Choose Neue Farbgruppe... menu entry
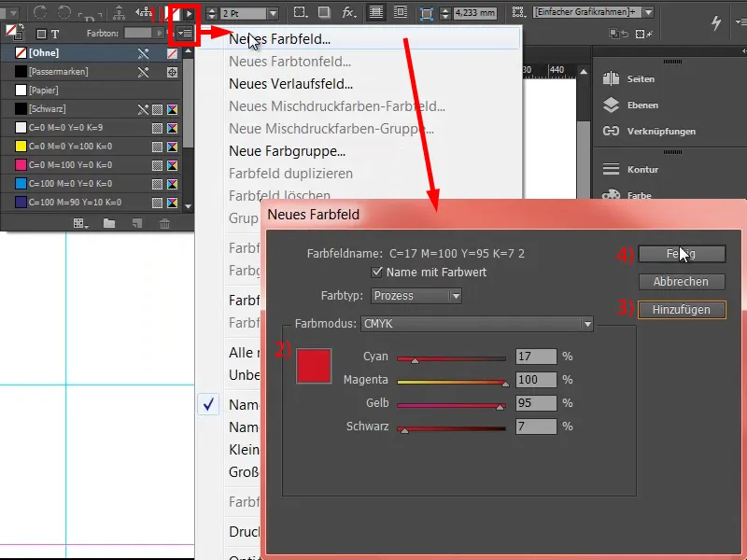Screen dimensions: 747x560 tap(287, 151)
